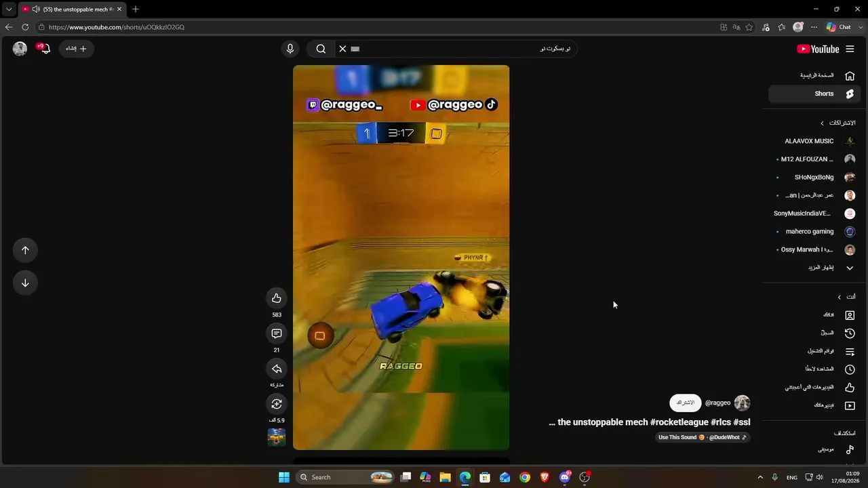
Task: Click the YouTube search magnifier button
Action: [321, 49]
